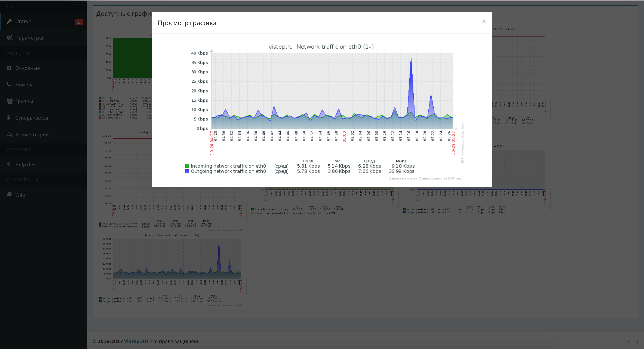Viewport: 644px width, 349px height.
Task: Click the book icon next to Wiki
Action: point(9,195)
